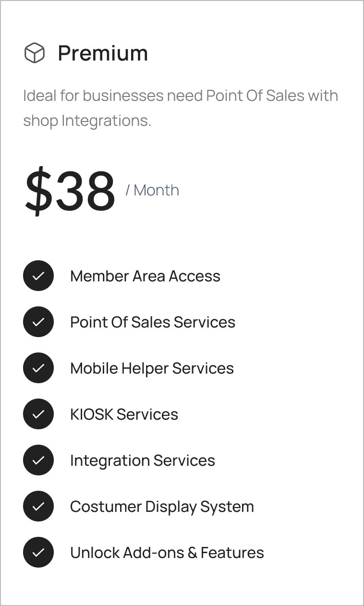The image size is (364, 606).
Task: Choose the Integration Services feature label
Action: pos(143,461)
